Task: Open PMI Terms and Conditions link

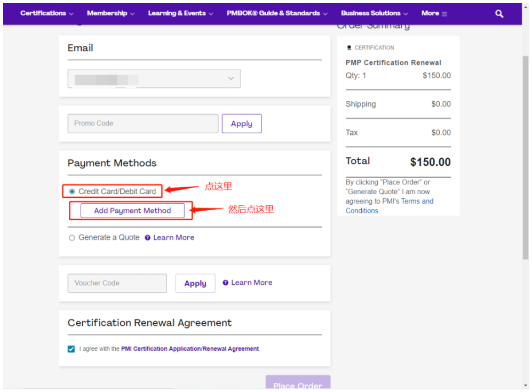Action: tap(390, 206)
